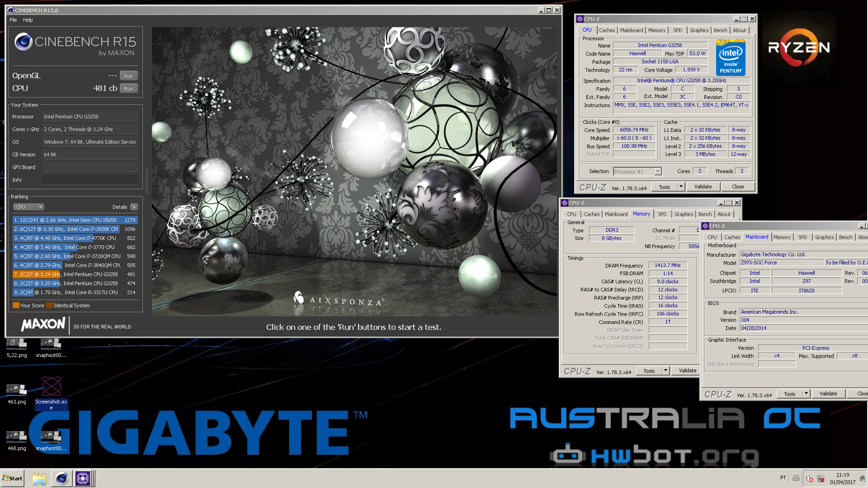The width and height of the screenshot is (868, 488).
Task: Click the muted volume tray icon
Action: click(809, 479)
